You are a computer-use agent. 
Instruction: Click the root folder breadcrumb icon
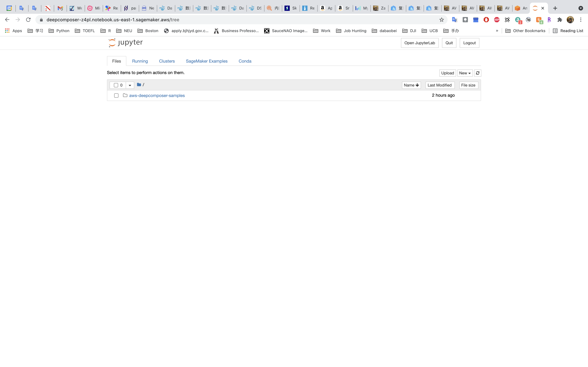[x=139, y=85]
